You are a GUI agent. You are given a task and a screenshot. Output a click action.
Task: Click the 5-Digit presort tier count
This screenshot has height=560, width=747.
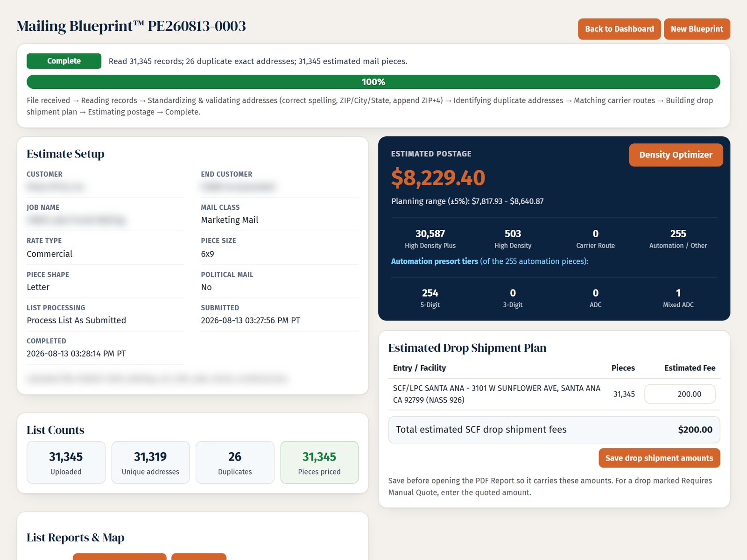click(430, 293)
